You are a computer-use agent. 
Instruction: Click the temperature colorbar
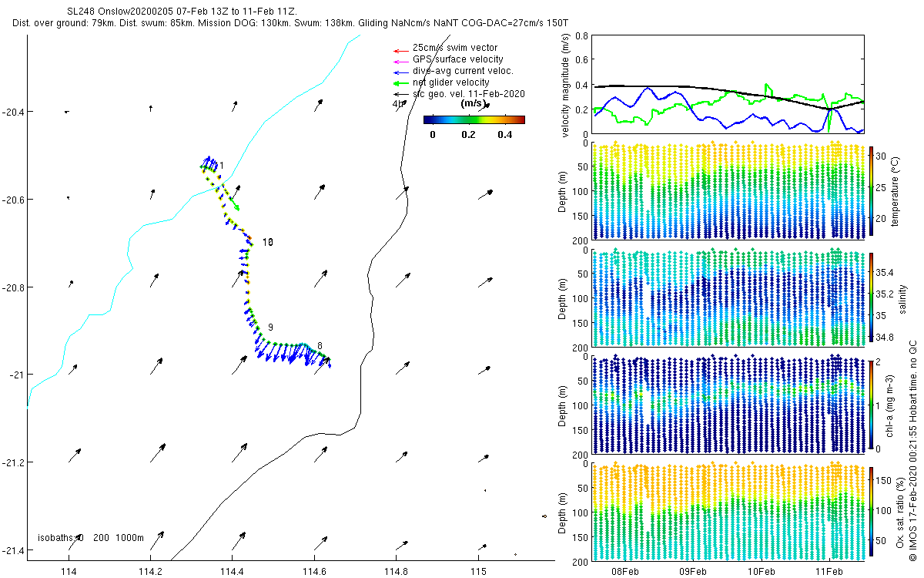coord(872,190)
